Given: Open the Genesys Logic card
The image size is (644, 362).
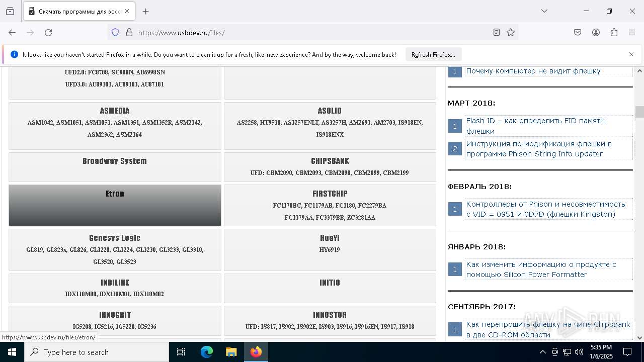Looking at the screenshot, I should tap(115, 250).
